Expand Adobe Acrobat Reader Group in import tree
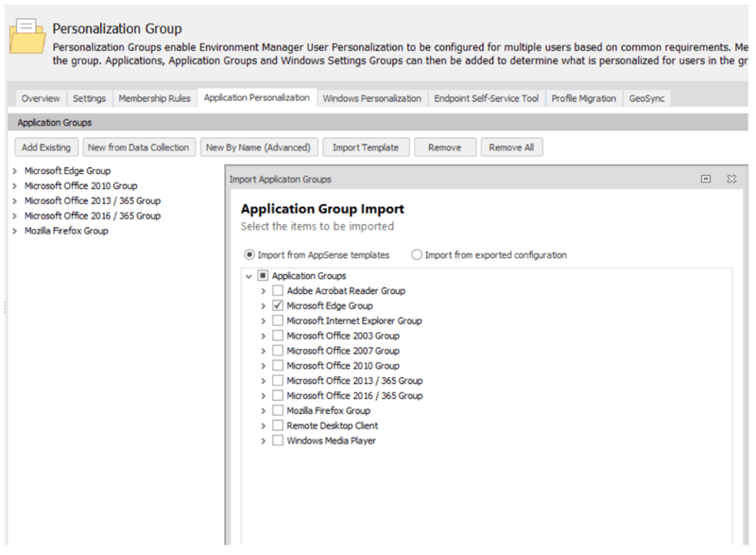 [x=264, y=291]
